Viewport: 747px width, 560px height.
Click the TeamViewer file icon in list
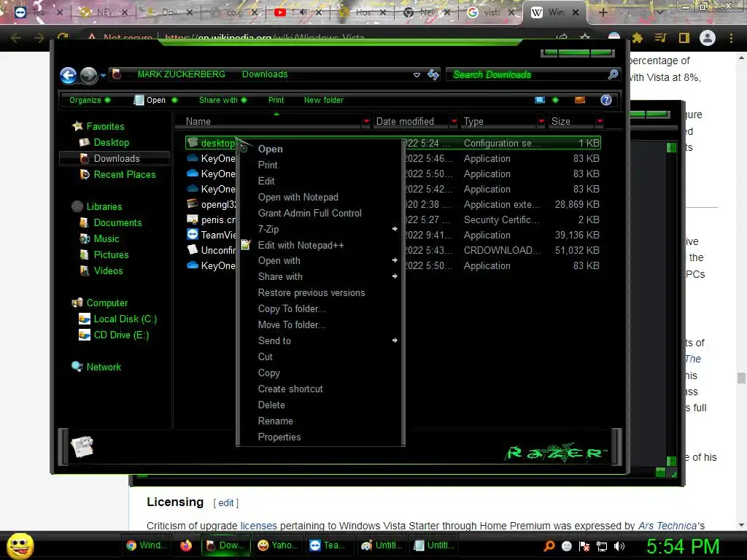click(193, 234)
